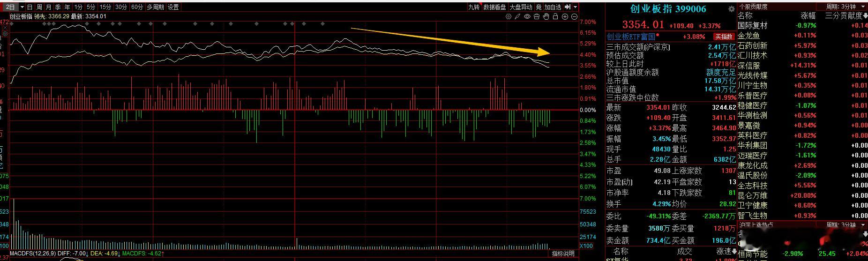Open the 大盘异动 button
868x261 pixels.
point(521,7)
